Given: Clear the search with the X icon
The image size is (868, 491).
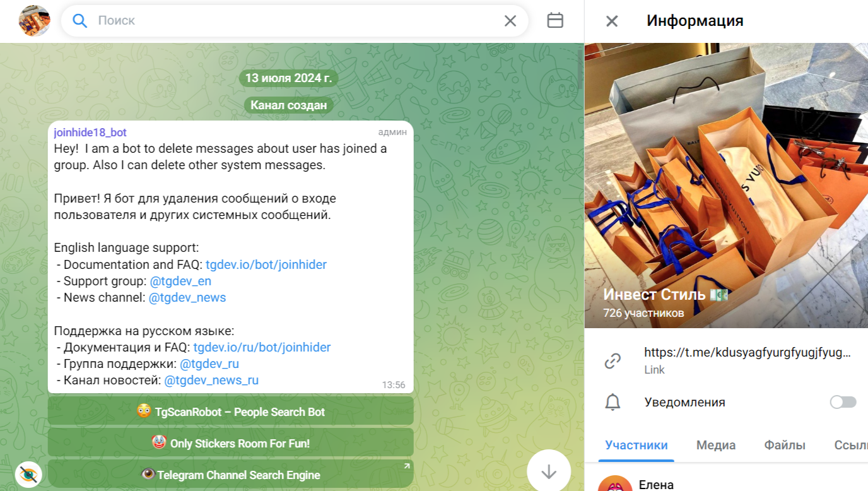Looking at the screenshot, I should [510, 21].
